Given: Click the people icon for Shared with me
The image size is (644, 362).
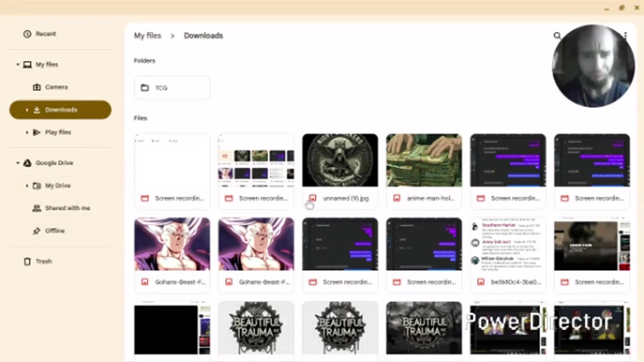Looking at the screenshot, I should tap(37, 208).
